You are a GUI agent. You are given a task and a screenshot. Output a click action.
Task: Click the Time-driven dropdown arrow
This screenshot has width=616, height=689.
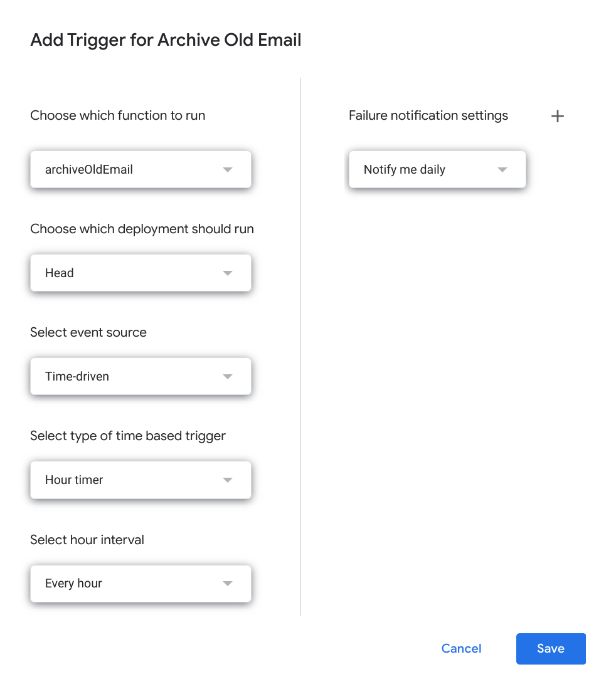tap(227, 376)
